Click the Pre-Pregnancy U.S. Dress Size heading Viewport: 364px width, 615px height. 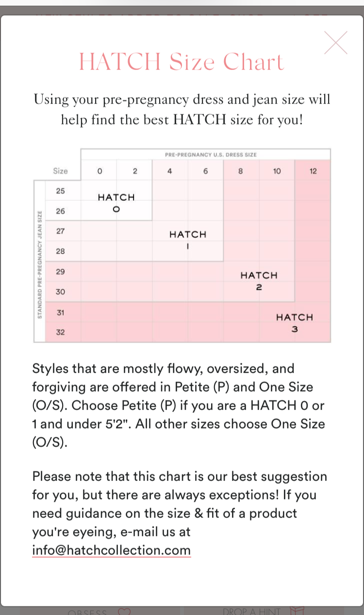(x=211, y=154)
